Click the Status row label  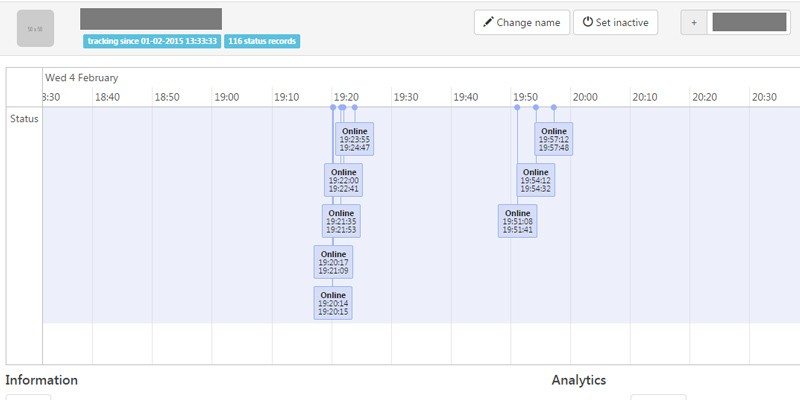24,119
